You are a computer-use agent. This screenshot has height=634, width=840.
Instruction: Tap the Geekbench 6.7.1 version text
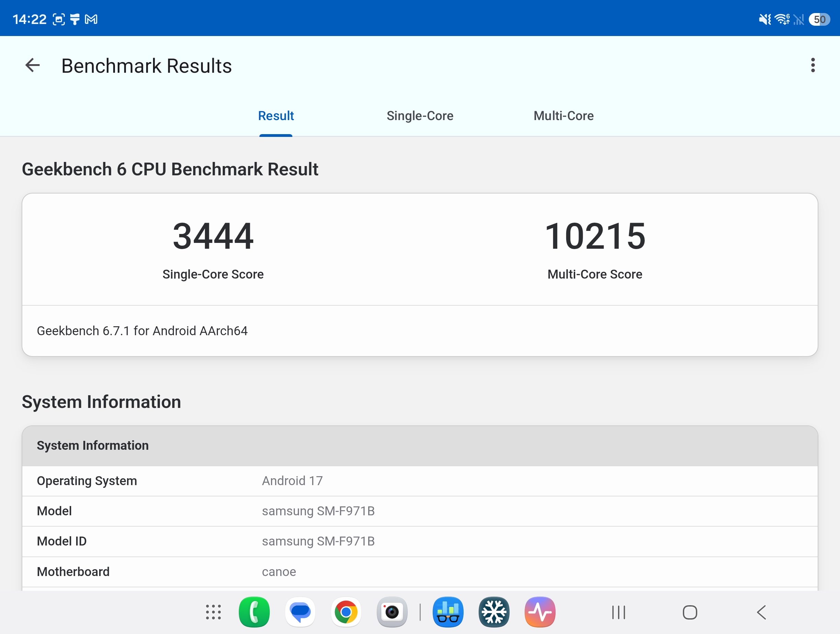pyautogui.click(x=142, y=331)
